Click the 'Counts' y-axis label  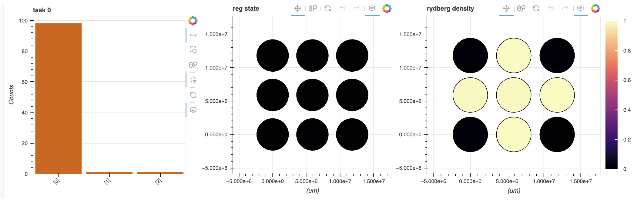pos(11,94)
